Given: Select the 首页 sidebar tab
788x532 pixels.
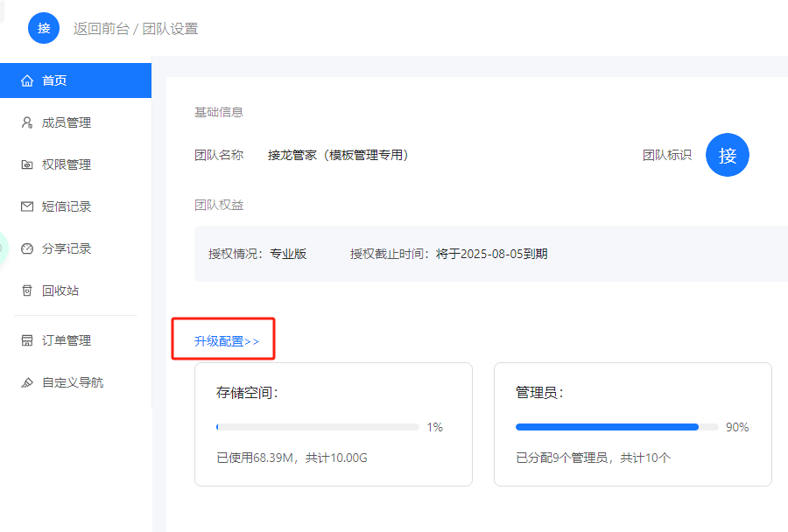Looking at the screenshot, I should (75, 80).
